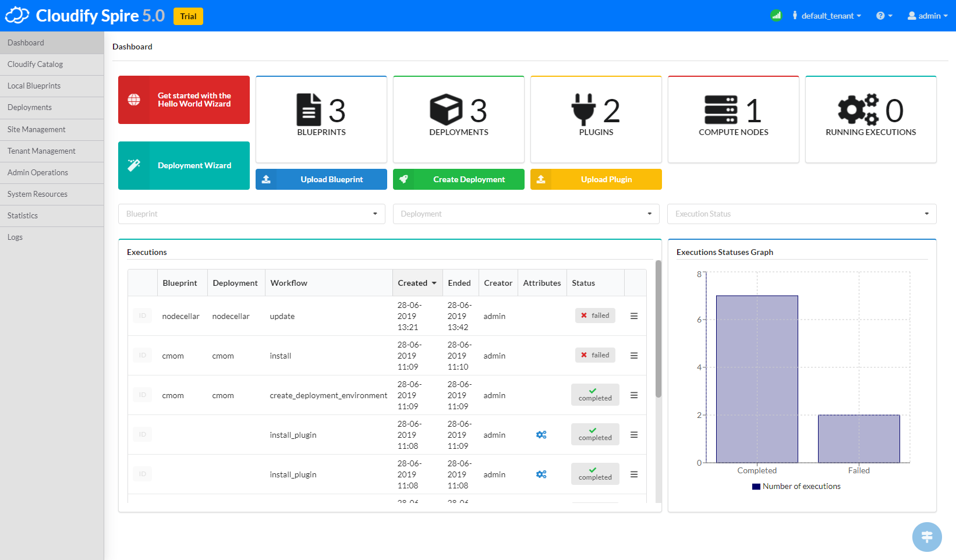Click ID icon of create_deployment_environment row
956x560 pixels.
click(x=142, y=395)
